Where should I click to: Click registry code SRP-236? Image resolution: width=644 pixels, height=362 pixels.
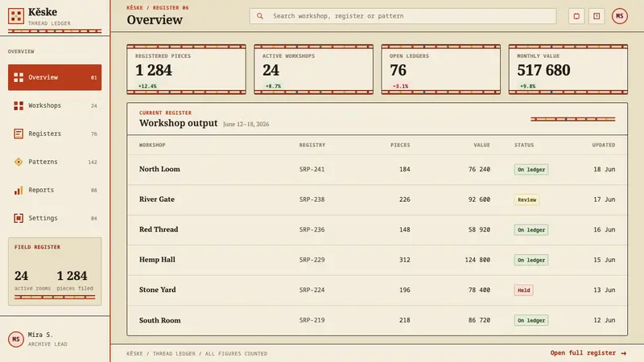click(x=312, y=229)
